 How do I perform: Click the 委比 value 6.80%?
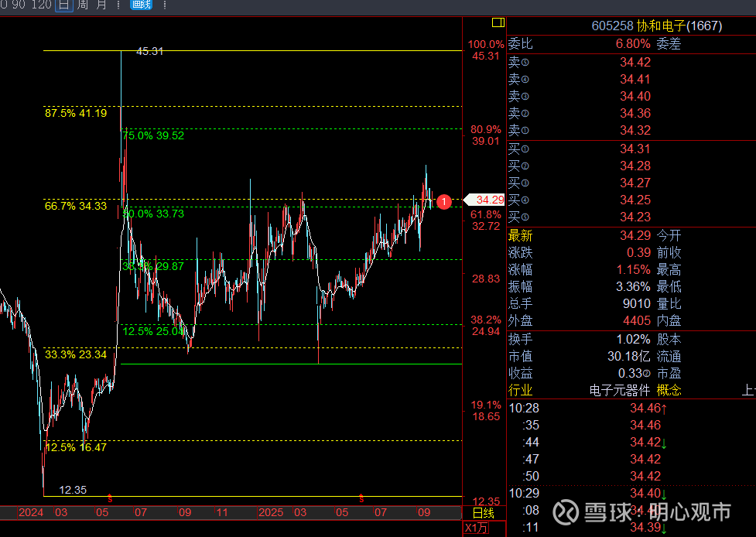coord(633,44)
